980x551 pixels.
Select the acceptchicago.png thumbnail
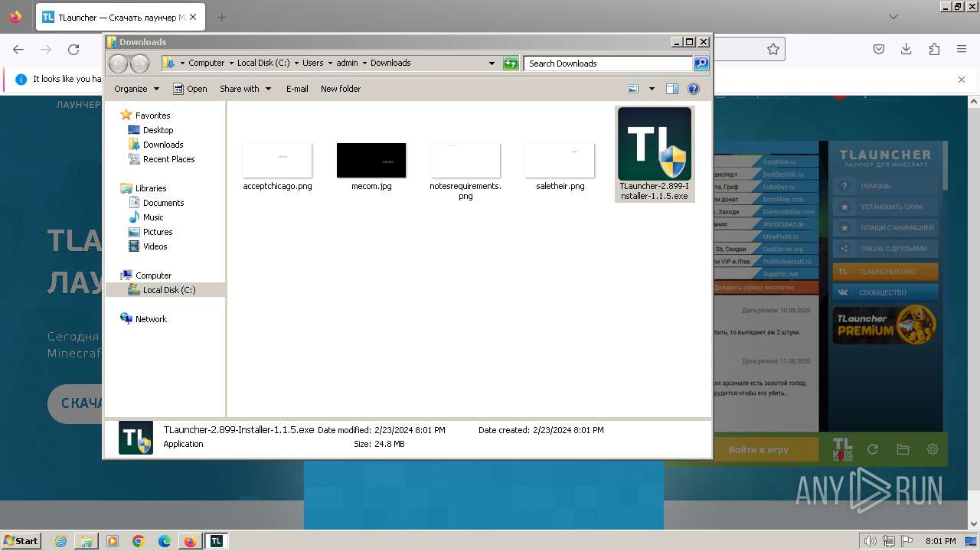(277, 160)
